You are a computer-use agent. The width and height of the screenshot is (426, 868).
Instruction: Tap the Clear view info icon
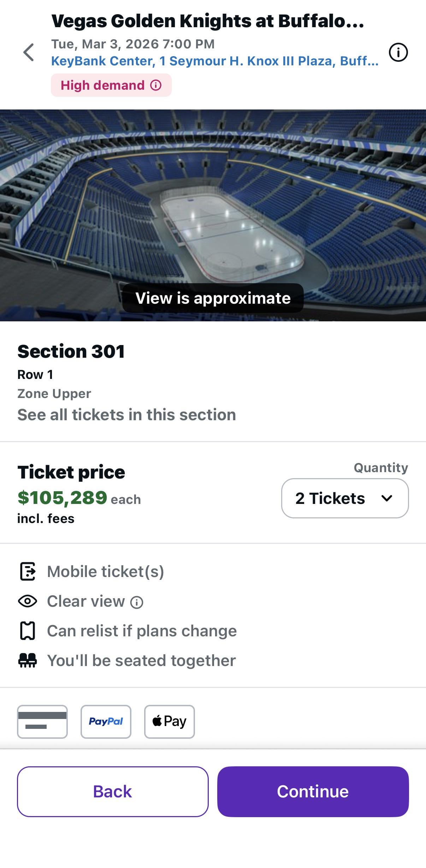point(137,602)
